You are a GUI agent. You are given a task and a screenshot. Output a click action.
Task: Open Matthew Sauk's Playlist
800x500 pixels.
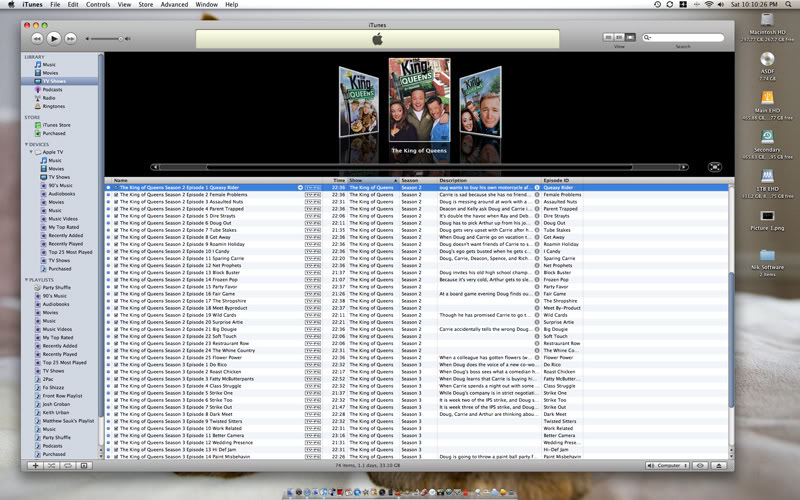(68, 421)
